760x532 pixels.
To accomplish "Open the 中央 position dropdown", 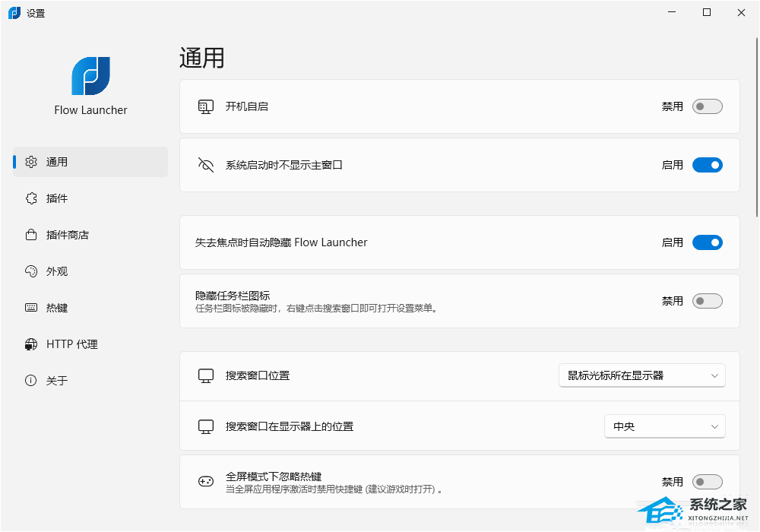I will (x=665, y=426).
